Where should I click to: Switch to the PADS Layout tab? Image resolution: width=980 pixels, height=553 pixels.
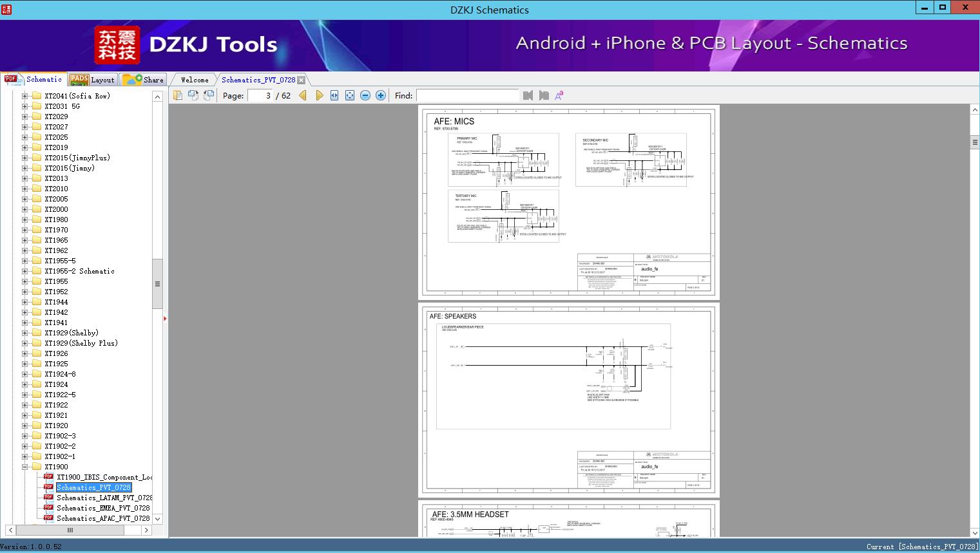pos(92,79)
